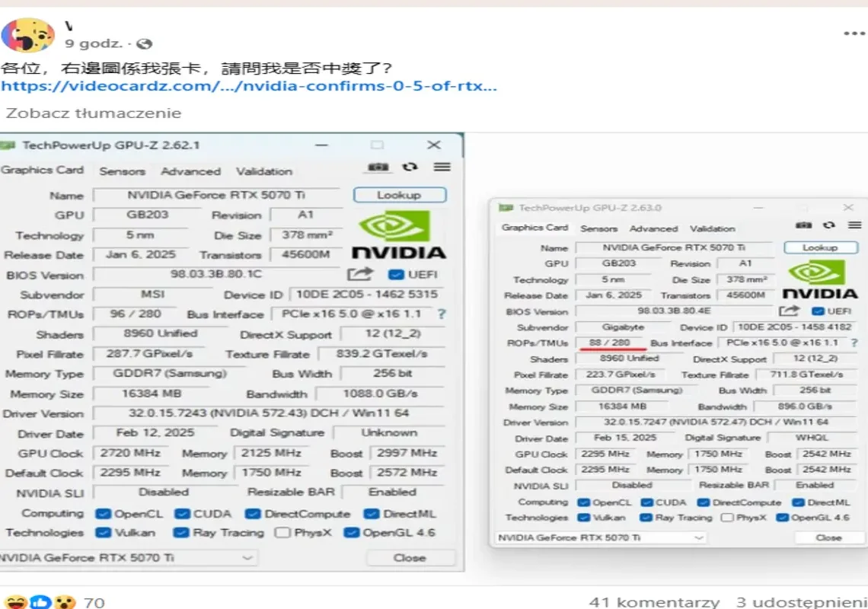Click the reaction emojis under the post
This screenshot has width=868, height=609.
(40, 602)
